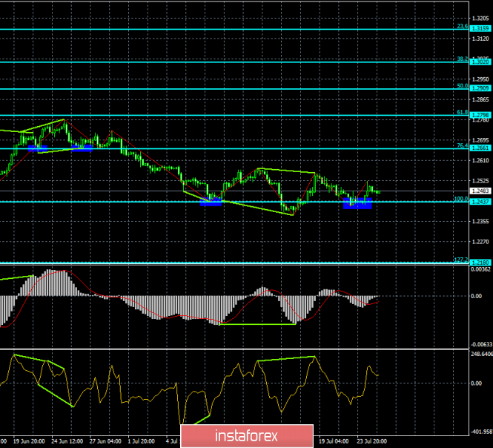The width and height of the screenshot is (493, 448).
Task: Click the 1.3159 Fibonacci price label
Action: point(480,29)
